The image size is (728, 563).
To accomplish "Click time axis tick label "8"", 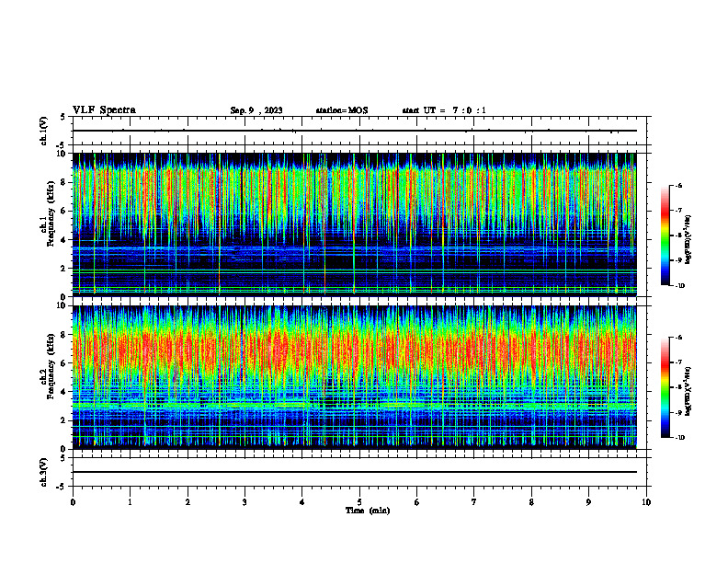I will pos(531,502).
